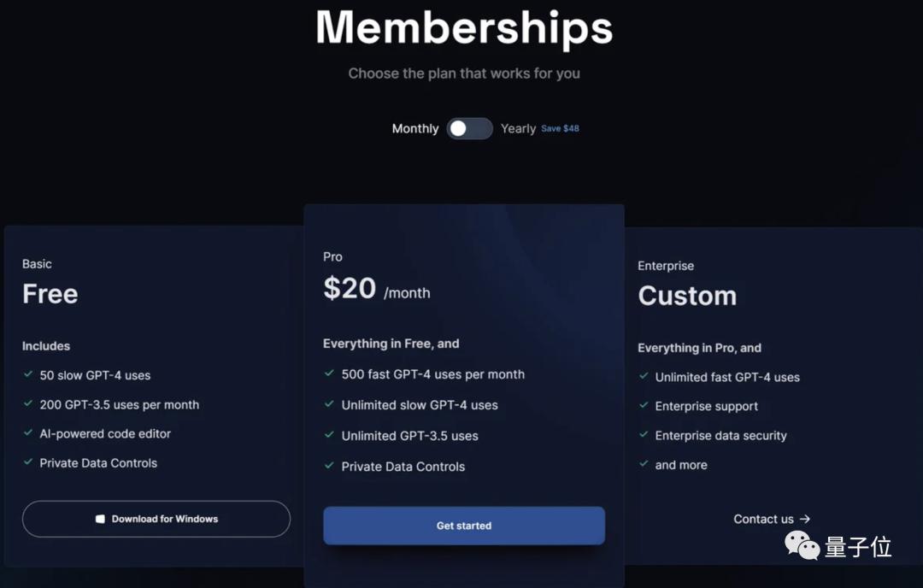Click the checkmark beside Enterprise data security
Viewport: 923px width, 588px height.
644,435
